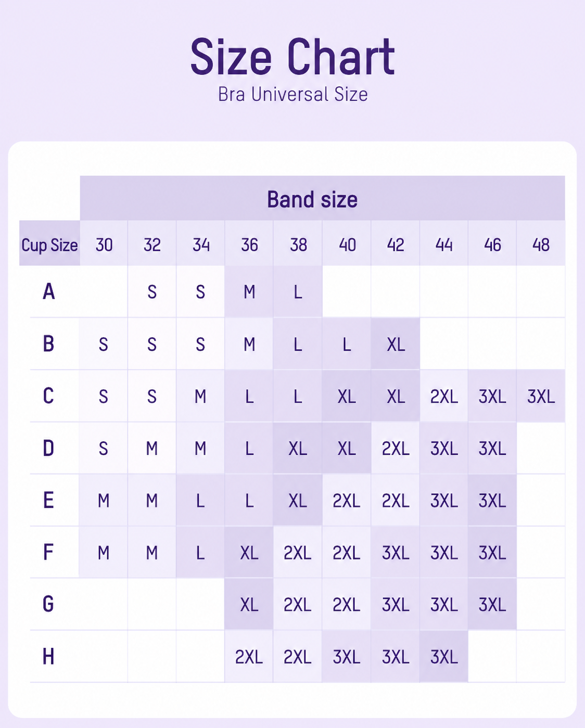Select XL cell for F cup 36
Viewport: 585px width, 728px height.
click(x=249, y=552)
